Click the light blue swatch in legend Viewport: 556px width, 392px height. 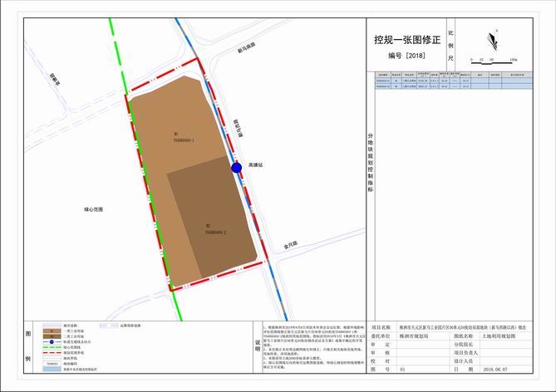click(x=51, y=370)
